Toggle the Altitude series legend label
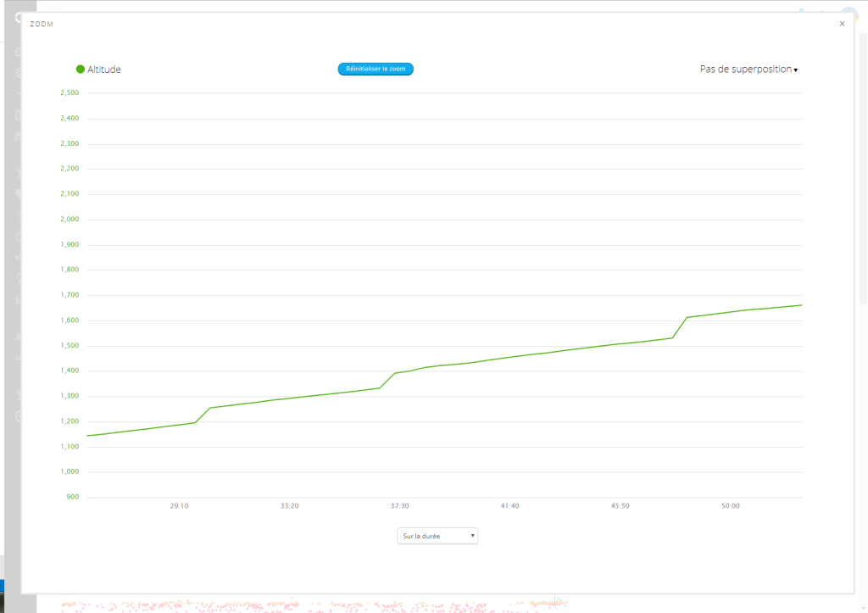This screenshot has width=868, height=613. click(104, 70)
